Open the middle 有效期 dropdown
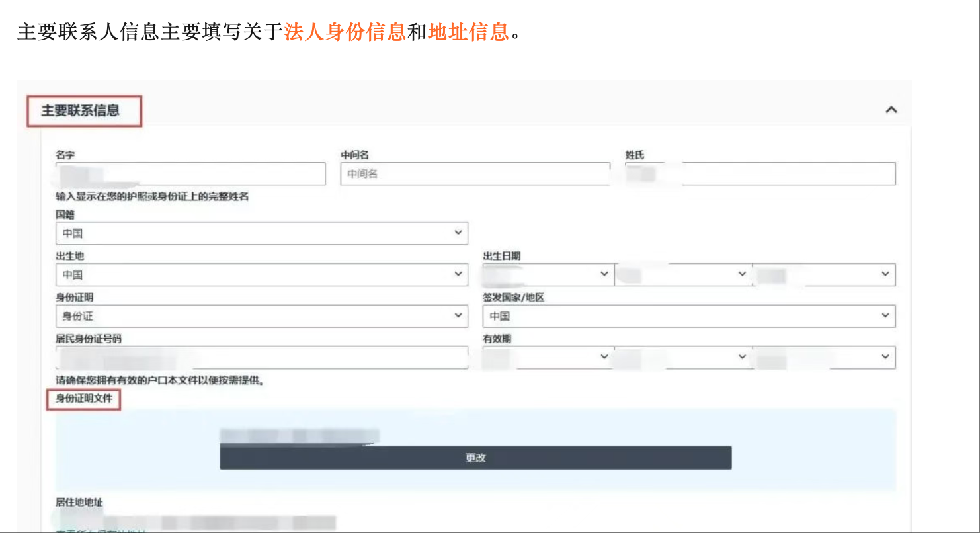 tap(683, 357)
